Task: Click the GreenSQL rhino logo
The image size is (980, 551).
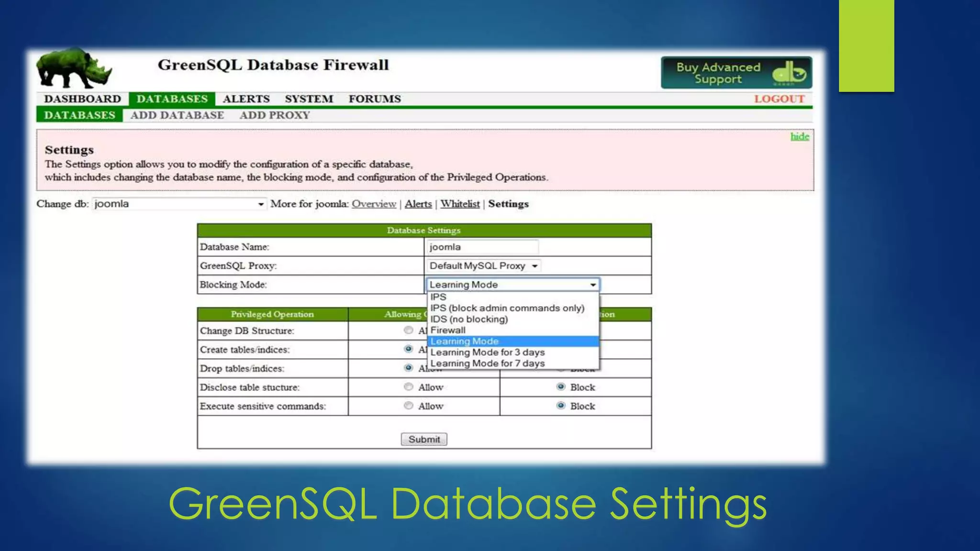Action: click(x=74, y=68)
